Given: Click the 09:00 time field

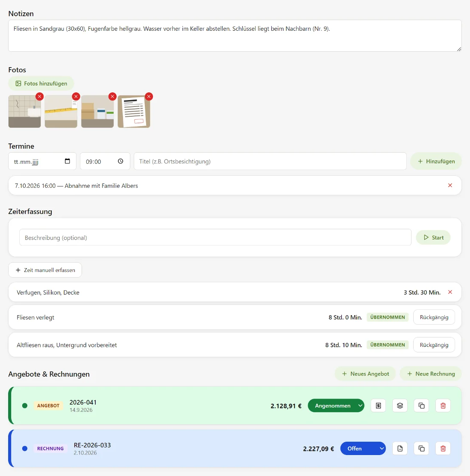Looking at the screenshot, I should (105, 161).
